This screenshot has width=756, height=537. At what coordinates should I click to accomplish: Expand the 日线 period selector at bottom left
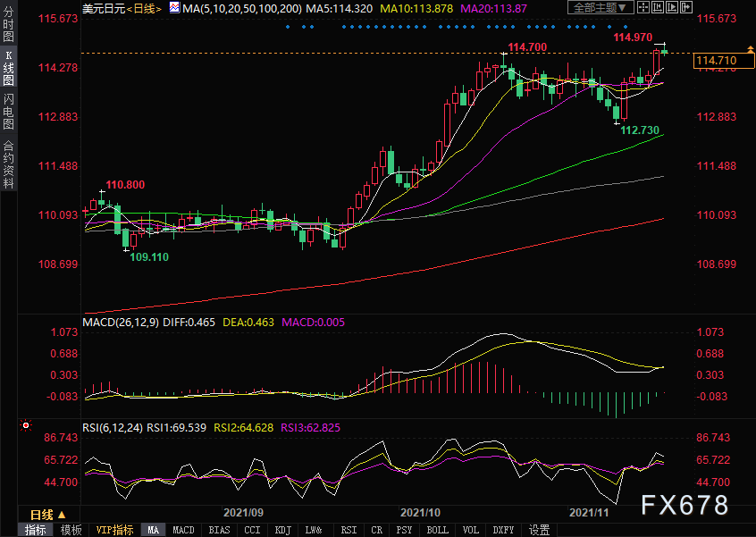click(47, 515)
